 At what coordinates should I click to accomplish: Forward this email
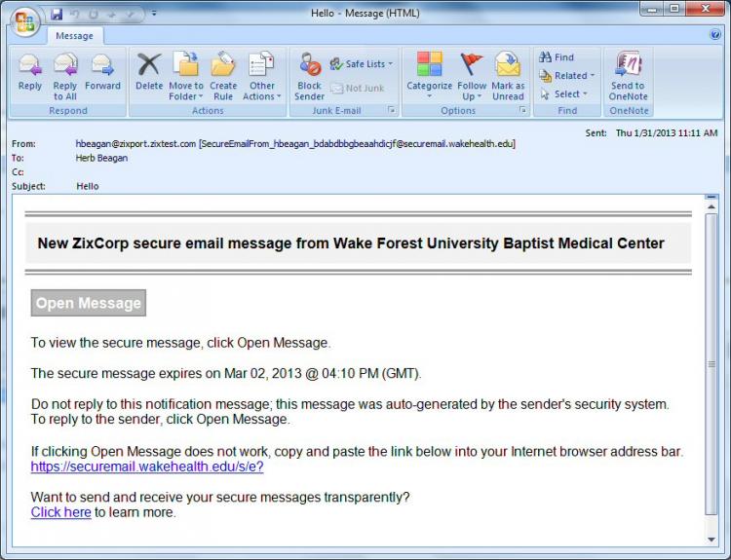102,73
